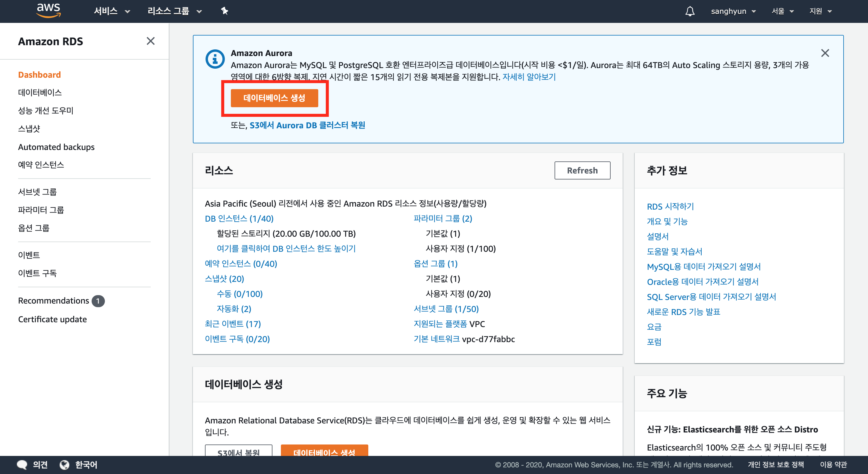Close the Amazon RDS sidebar panel
Screen dimensions: 868x474
[151, 41]
